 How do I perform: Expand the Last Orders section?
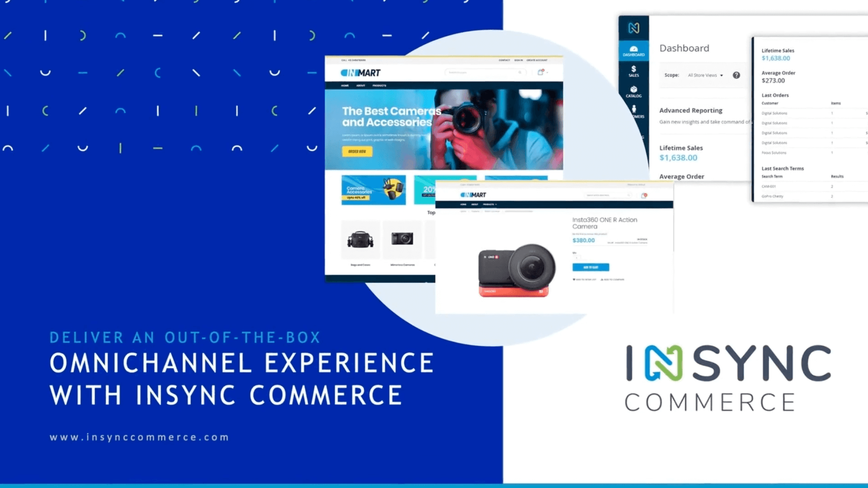pyautogui.click(x=776, y=95)
